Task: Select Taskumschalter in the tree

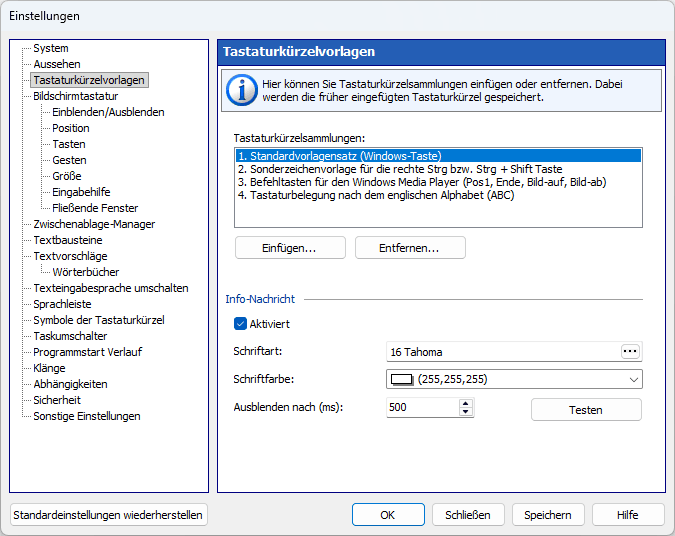Action: point(70,336)
